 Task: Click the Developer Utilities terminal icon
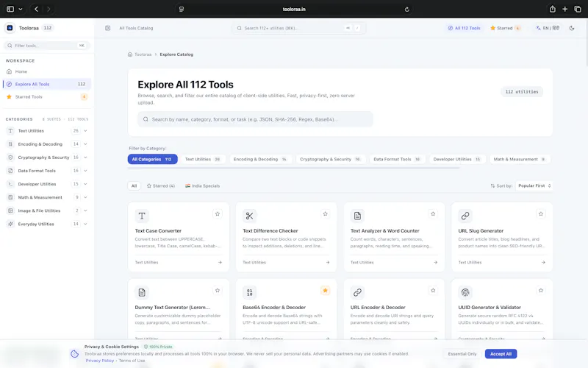click(x=10, y=184)
